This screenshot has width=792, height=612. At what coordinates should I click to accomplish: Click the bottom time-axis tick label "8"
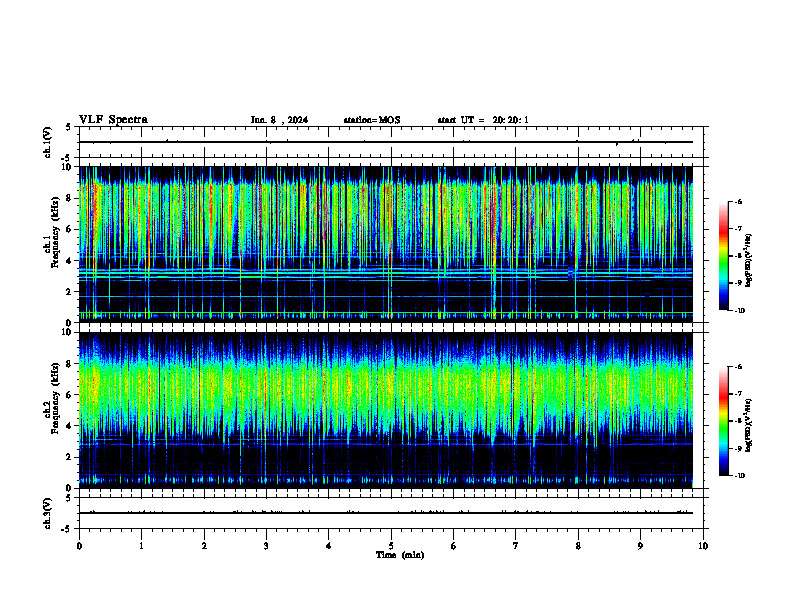pos(578,546)
